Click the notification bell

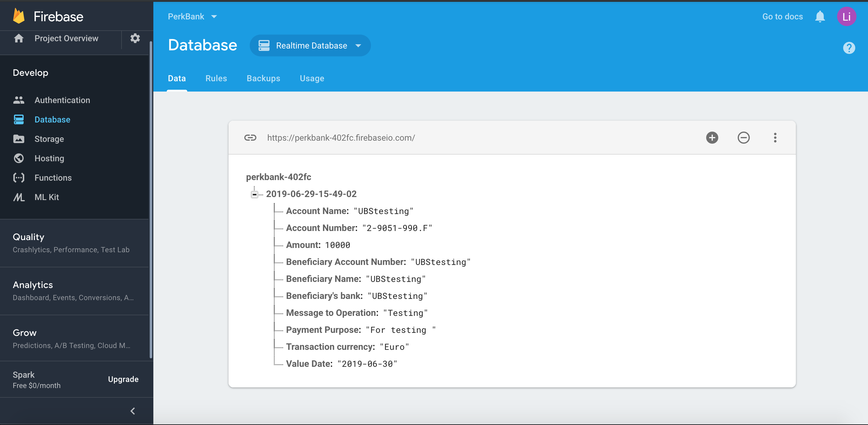(820, 16)
